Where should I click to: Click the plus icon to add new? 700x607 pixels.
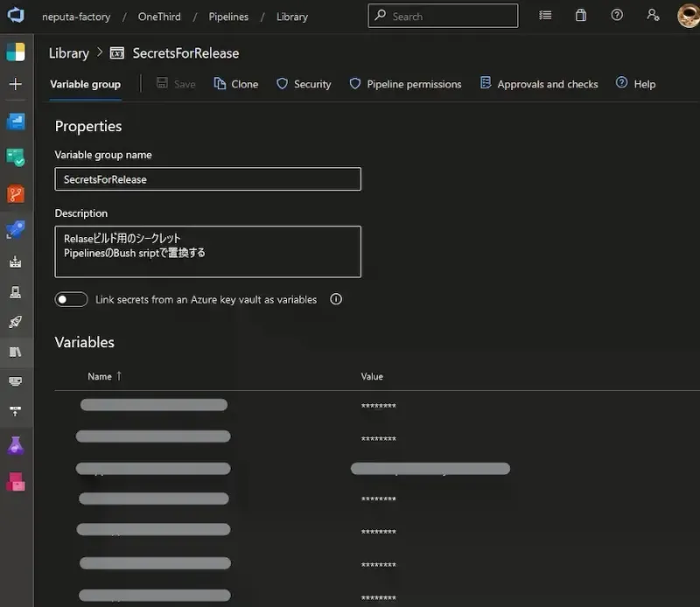[x=16, y=84]
